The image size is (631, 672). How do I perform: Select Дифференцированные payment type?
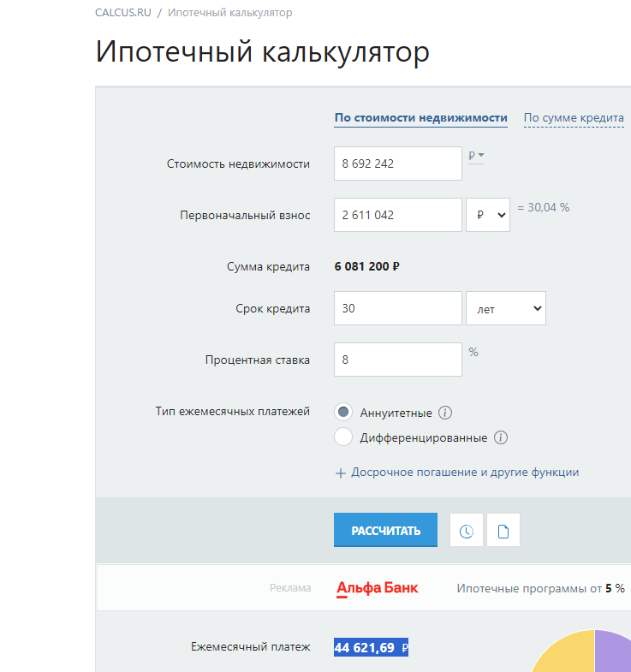343,437
